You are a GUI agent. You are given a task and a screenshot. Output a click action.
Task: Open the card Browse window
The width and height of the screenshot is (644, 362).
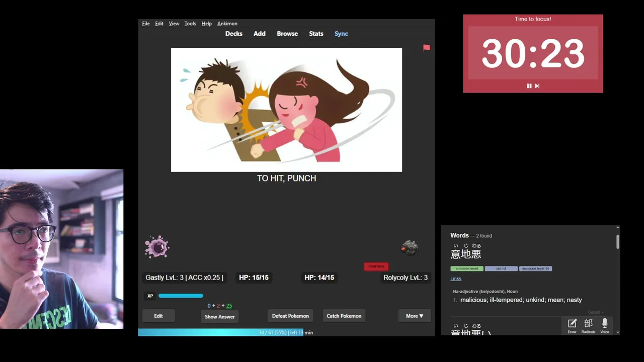287,34
